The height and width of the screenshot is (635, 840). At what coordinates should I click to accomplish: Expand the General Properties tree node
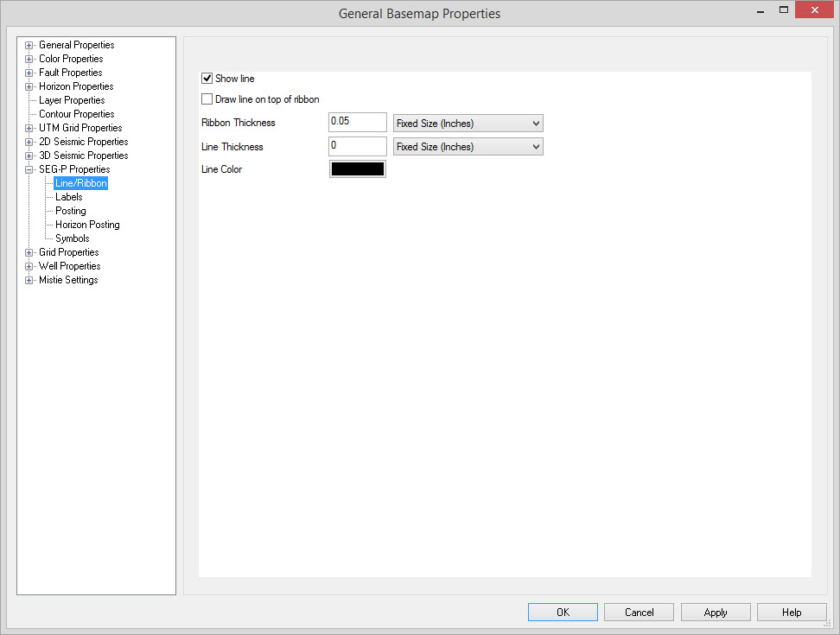(29, 45)
